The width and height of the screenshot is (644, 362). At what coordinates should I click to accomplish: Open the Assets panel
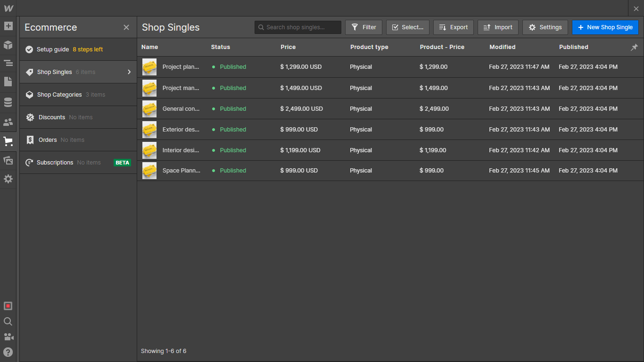pyautogui.click(x=8, y=160)
